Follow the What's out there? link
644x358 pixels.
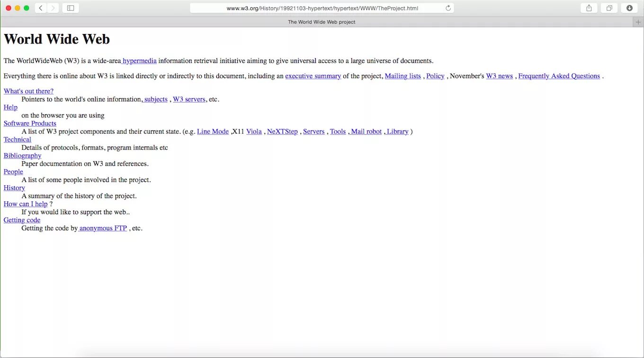(28, 91)
